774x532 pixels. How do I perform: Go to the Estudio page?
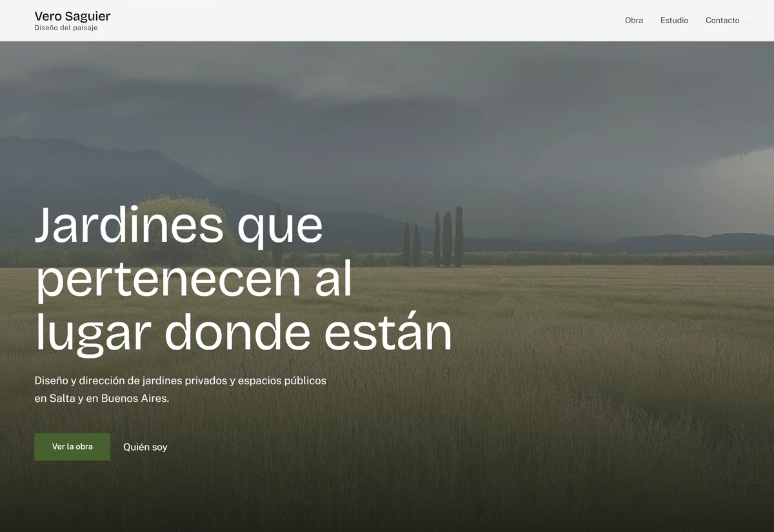tap(674, 21)
